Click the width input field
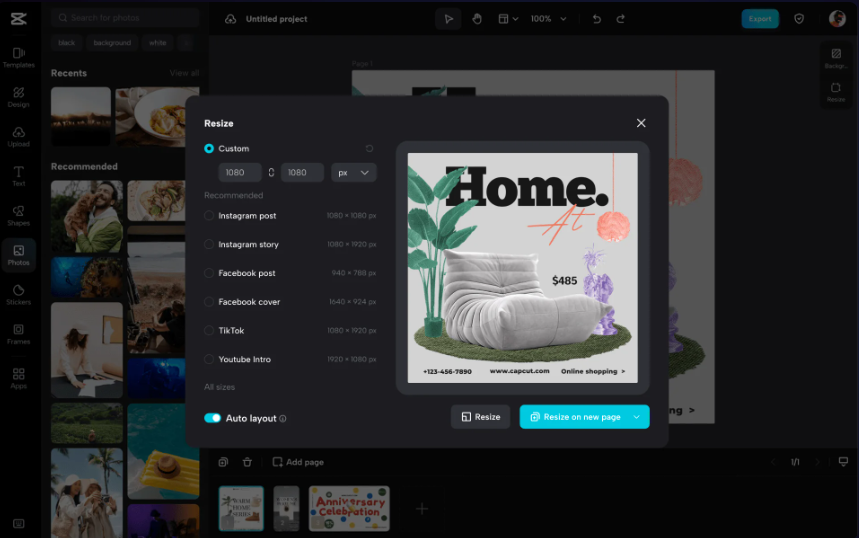The image size is (859, 538). (x=240, y=173)
